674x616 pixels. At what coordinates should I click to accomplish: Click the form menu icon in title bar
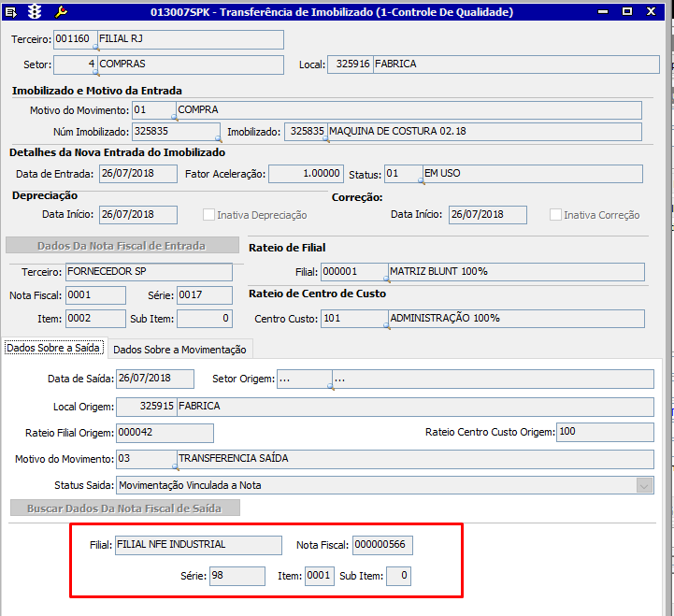pyautogui.click(x=10, y=12)
